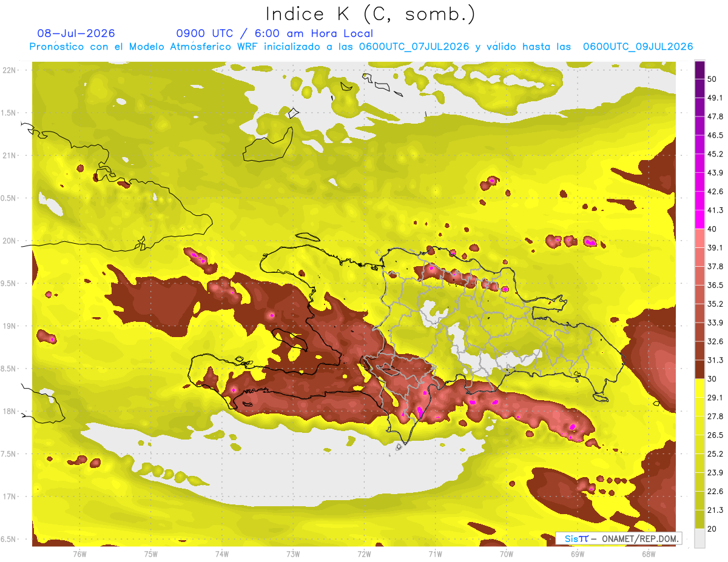
Task: Click the colorbar value '50'
Action: 712,79
